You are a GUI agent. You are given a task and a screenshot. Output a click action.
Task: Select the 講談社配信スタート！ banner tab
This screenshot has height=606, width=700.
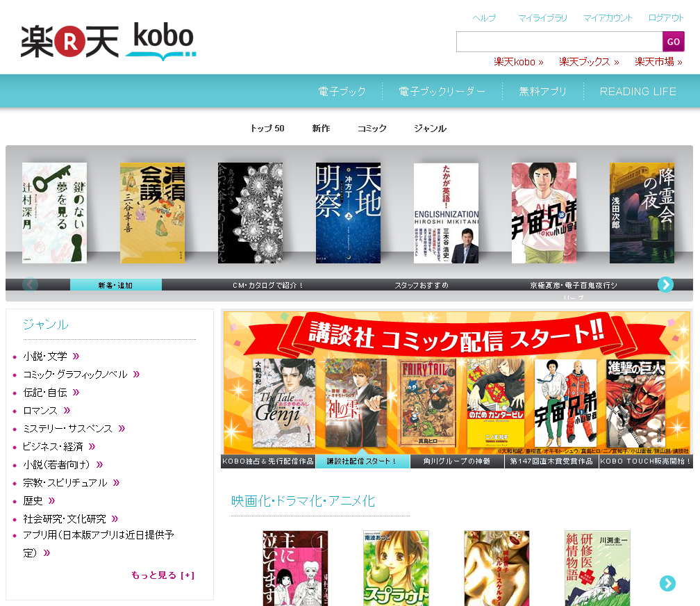click(362, 461)
